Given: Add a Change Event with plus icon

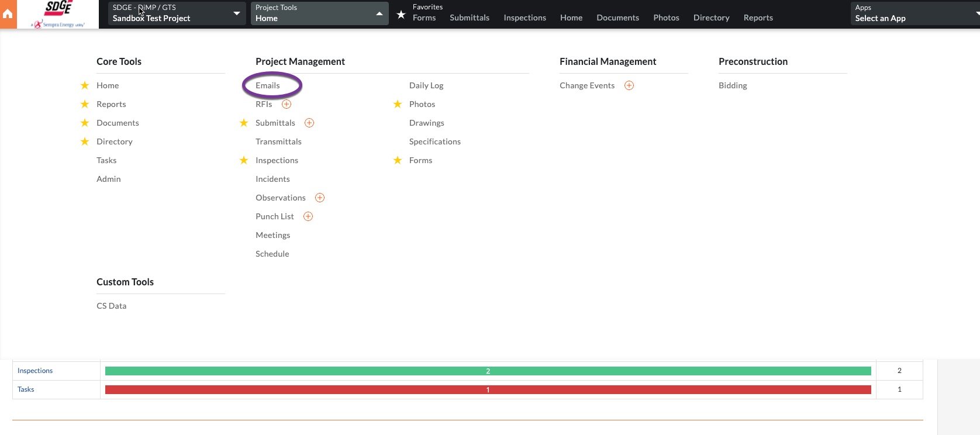Looking at the screenshot, I should pos(629,85).
